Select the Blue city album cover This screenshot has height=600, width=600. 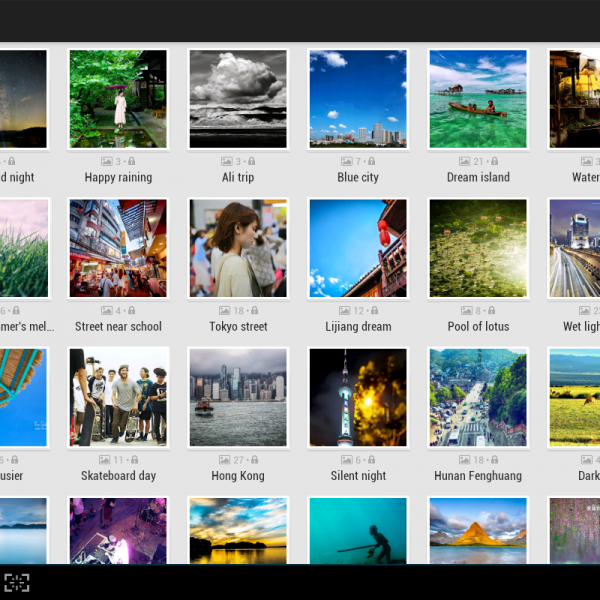(x=358, y=99)
